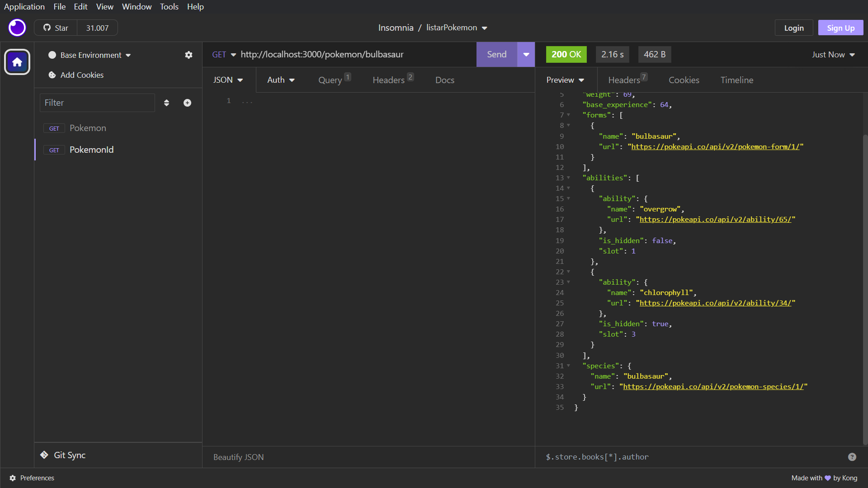
Task: Click the home dashboard icon
Action: pos(17,62)
